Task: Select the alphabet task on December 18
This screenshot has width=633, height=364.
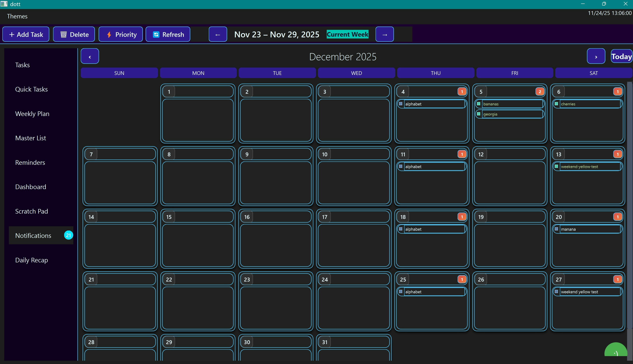Action: 432,229
